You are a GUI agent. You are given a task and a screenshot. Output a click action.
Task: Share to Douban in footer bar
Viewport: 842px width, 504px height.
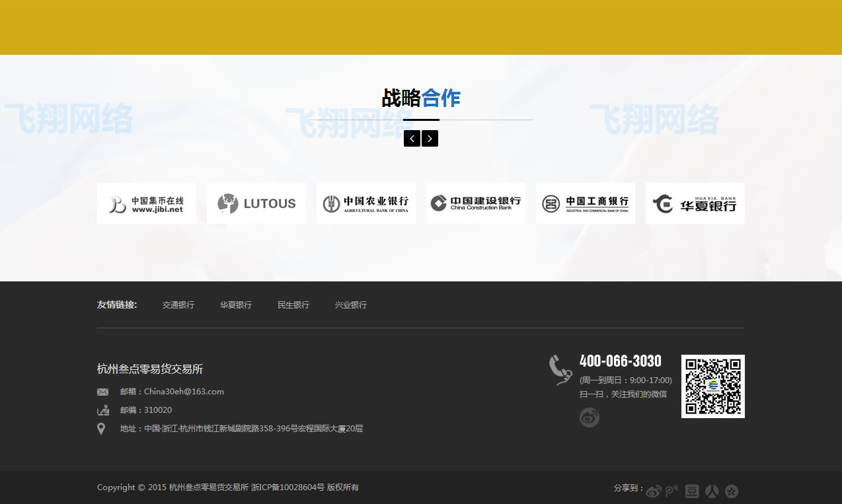[x=692, y=491]
